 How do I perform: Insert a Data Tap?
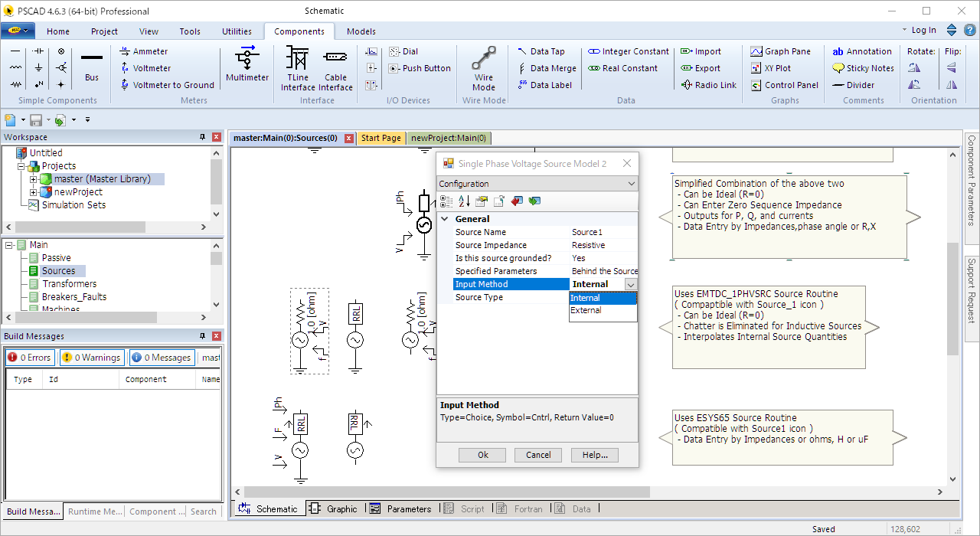(x=541, y=51)
